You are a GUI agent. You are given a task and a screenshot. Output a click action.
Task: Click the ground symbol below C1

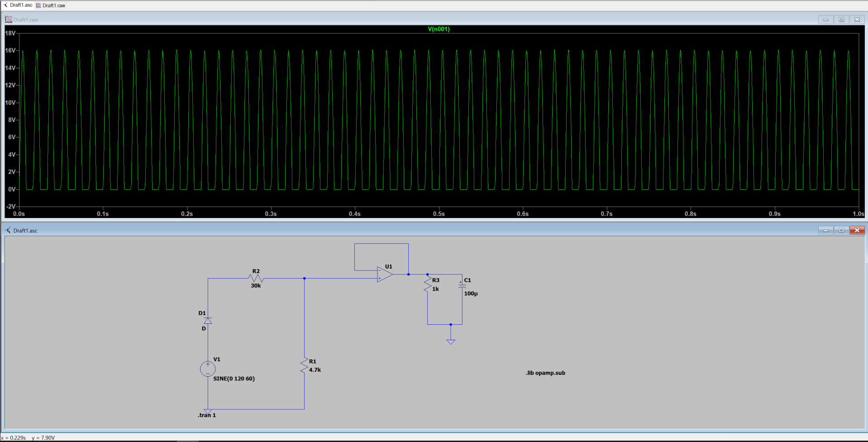click(x=451, y=341)
